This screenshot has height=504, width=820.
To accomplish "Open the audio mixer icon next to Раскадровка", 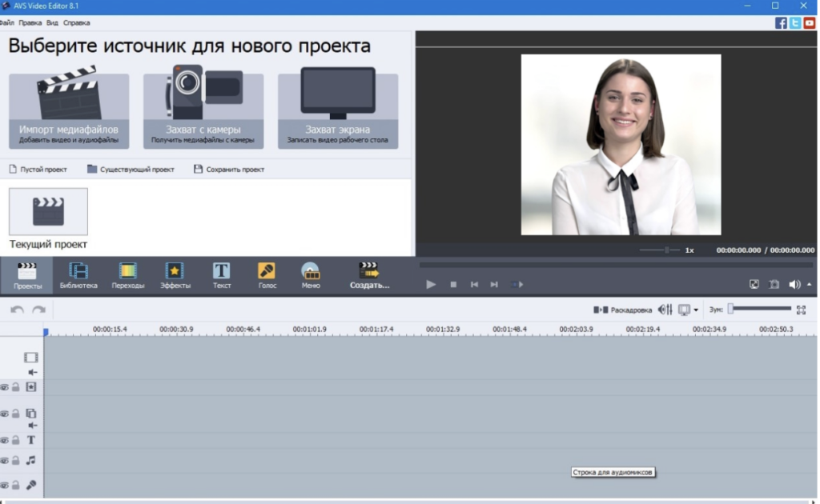I will tap(665, 310).
